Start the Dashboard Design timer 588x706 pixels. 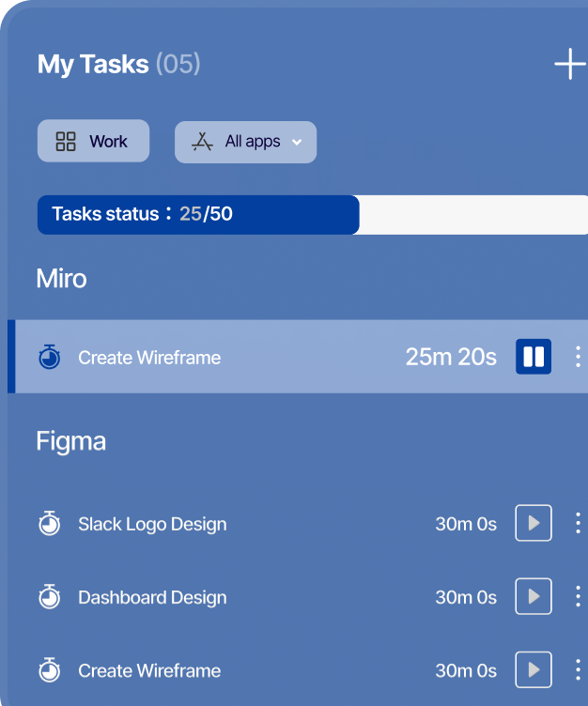pyautogui.click(x=534, y=597)
